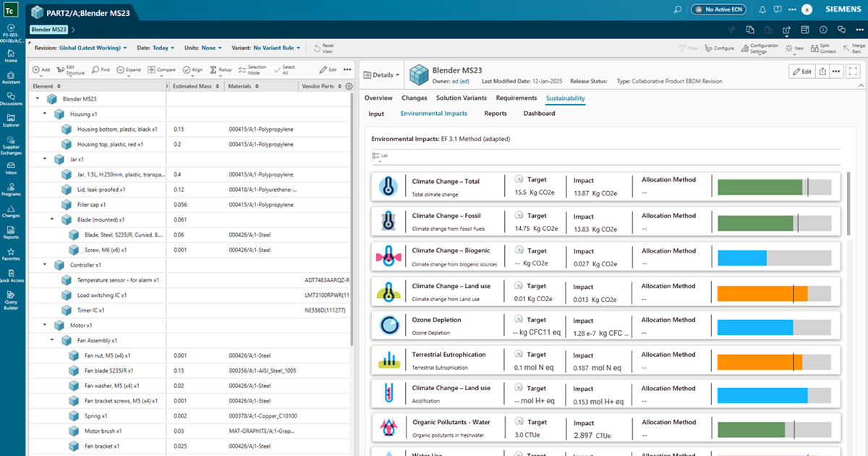Switch to the Changes tab in the details panel
This screenshot has height=456, width=868.
414,98
